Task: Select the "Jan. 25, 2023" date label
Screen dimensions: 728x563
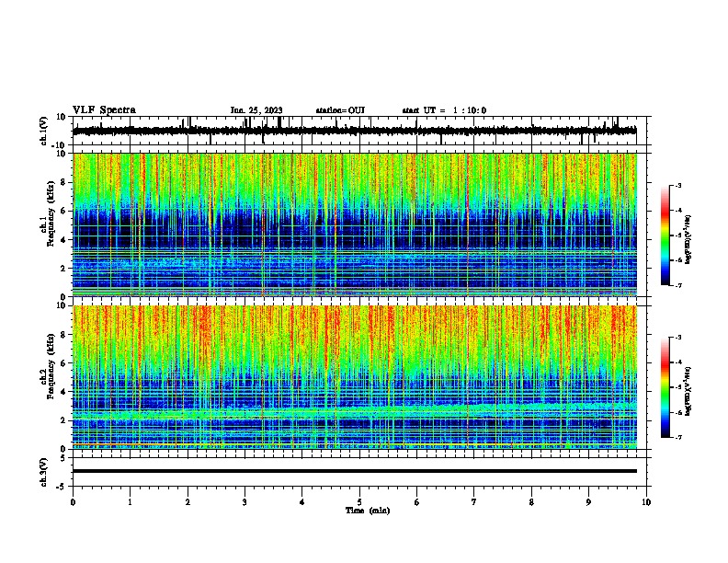Action: (x=256, y=110)
